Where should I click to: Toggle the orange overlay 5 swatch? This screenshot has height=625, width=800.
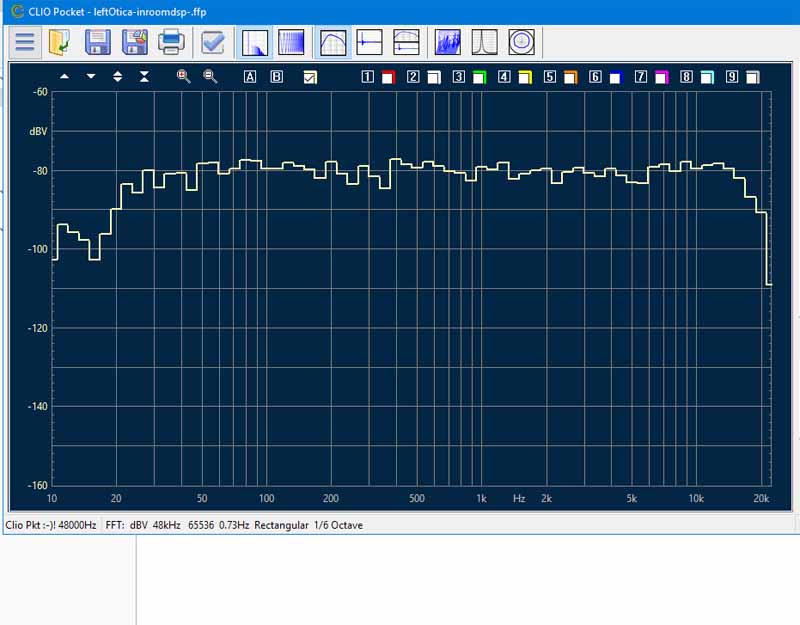(570, 77)
